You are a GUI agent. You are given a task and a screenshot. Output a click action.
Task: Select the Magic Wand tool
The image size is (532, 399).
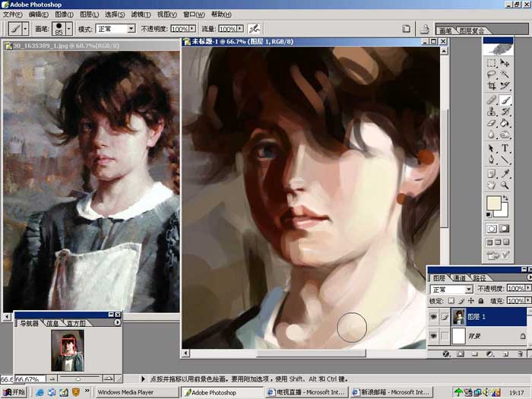(x=505, y=74)
